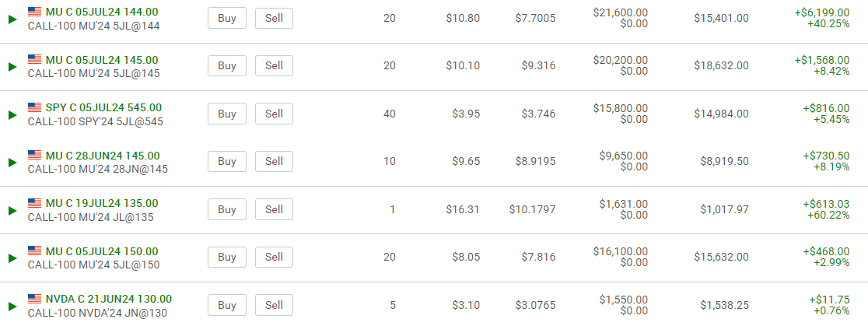Click US flag icon beside MU 05JUL24 144 call
The height and width of the screenshot is (326, 868).
click(35, 12)
